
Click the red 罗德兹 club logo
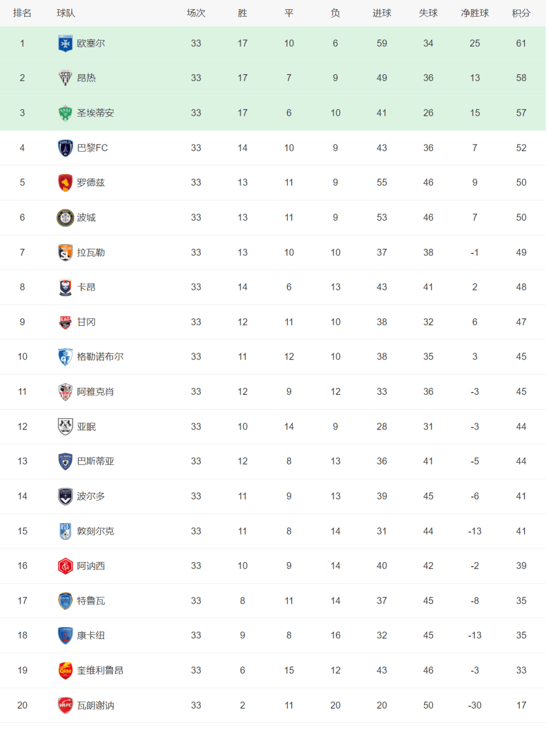click(x=65, y=183)
